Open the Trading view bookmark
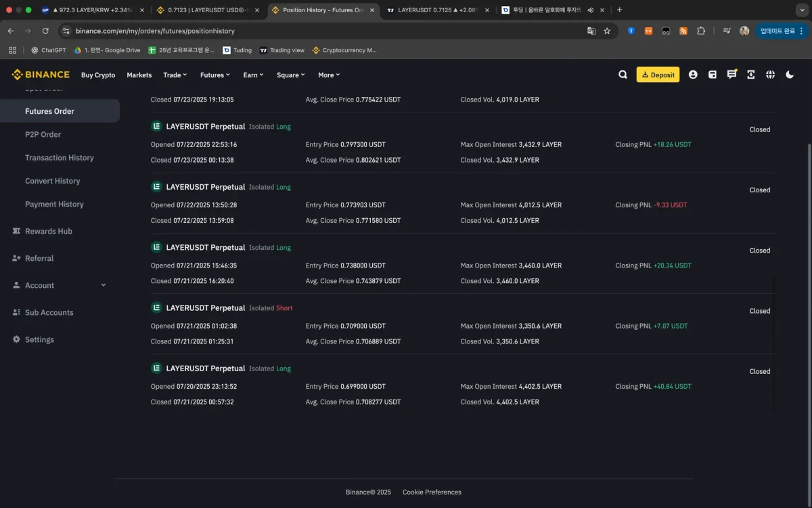The width and height of the screenshot is (812, 508). point(282,50)
